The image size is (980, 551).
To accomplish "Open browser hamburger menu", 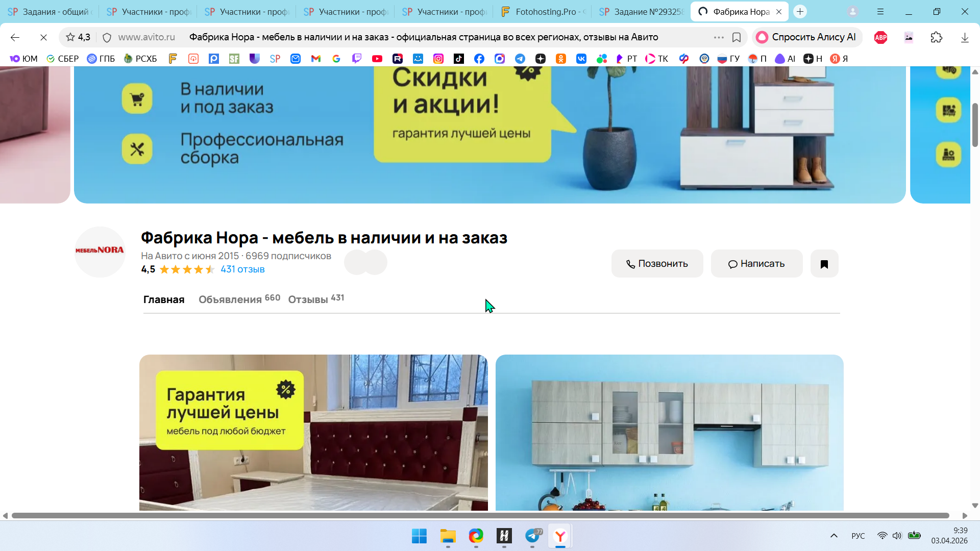I will click(x=880, y=12).
